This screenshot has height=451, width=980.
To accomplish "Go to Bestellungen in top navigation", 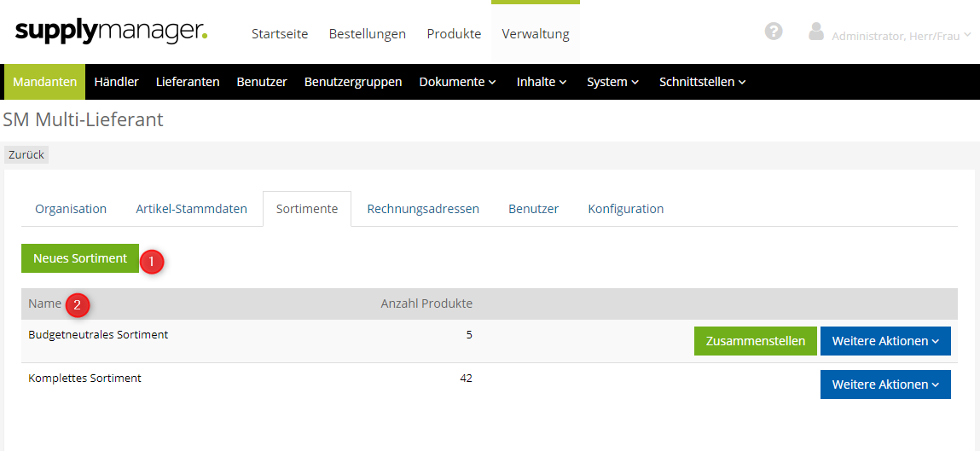I will [368, 34].
